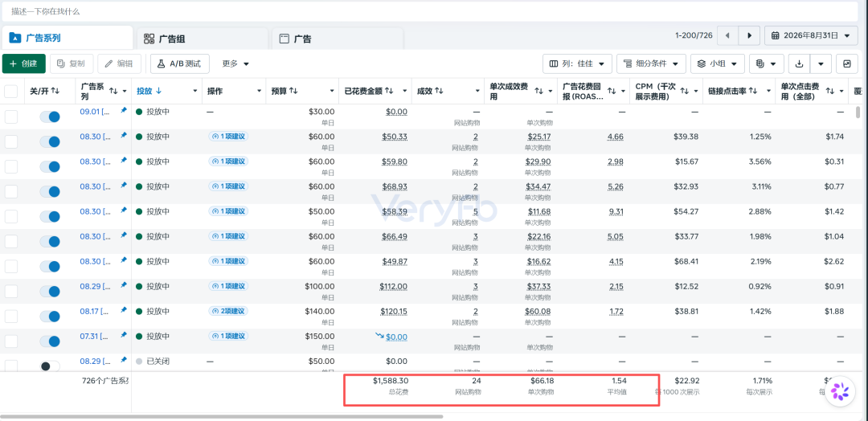868x421 pixels.
Task: Click the 编辑 button
Action: pos(119,63)
